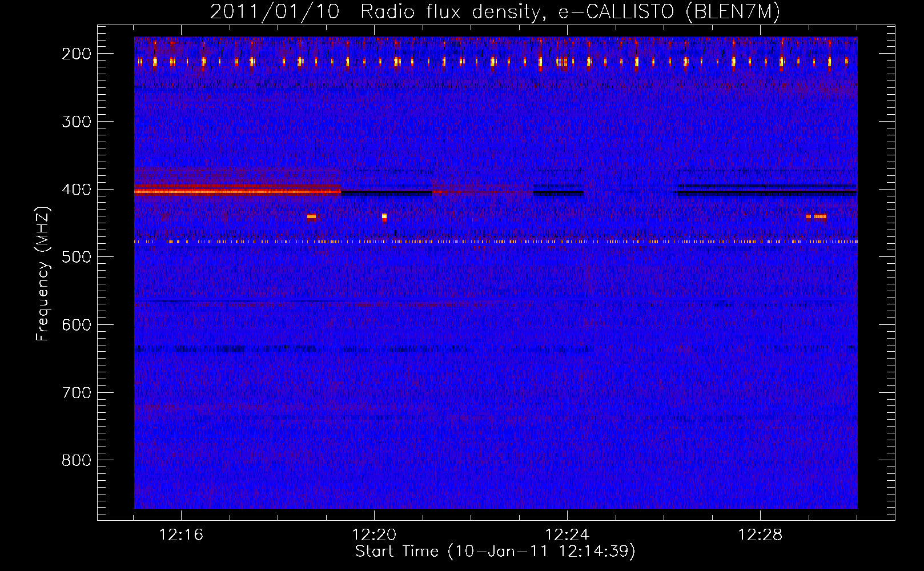This screenshot has width=924, height=571.
Task: Click the 'Frequency (MHZ)' axis label
Action: tap(43, 274)
